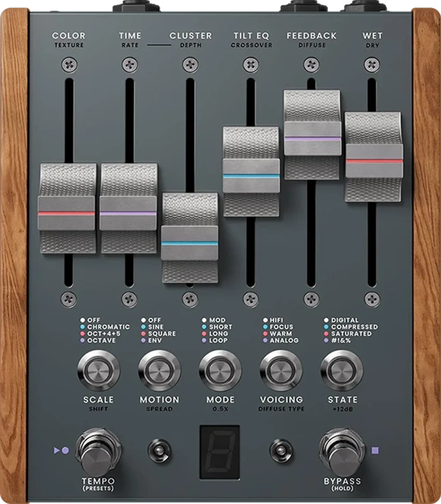441x504 pixels.
Task: Click the purple play-record icon beside Tempo
Action: (61, 450)
